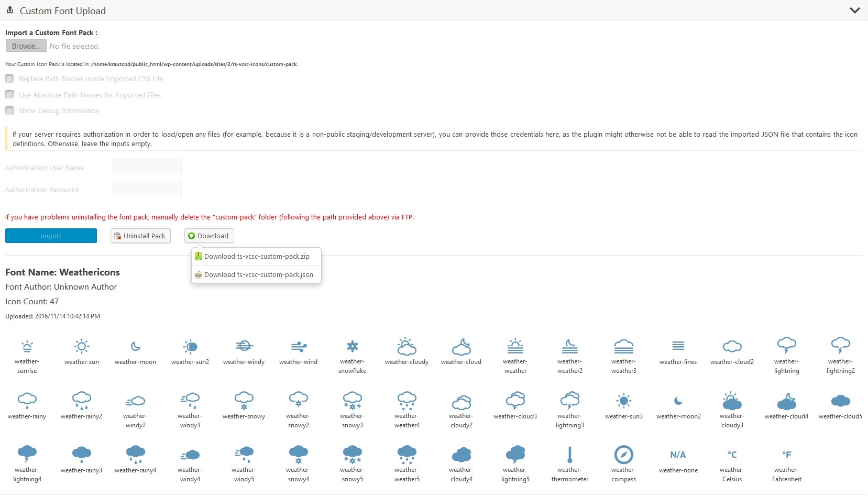Click the weather-windy icon
This screenshot has width=868, height=497.
[x=244, y=346]
